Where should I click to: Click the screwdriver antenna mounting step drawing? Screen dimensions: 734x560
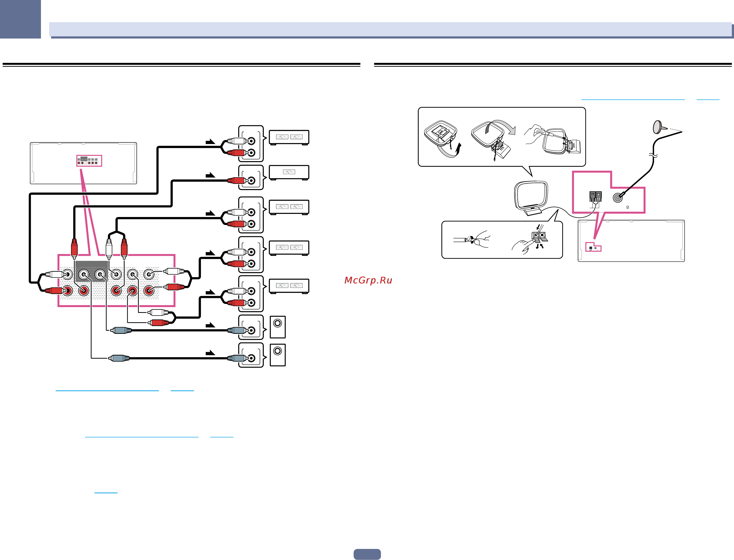pos(552,139)
